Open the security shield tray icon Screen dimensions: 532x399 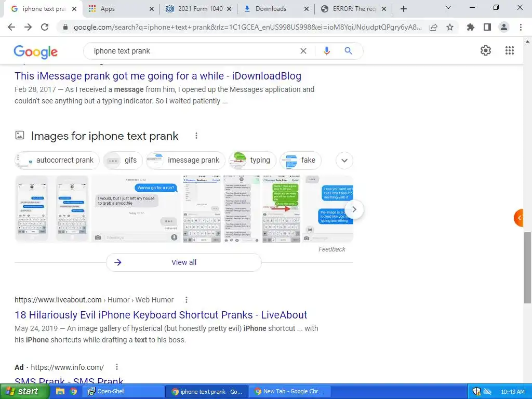coord(476,392)
